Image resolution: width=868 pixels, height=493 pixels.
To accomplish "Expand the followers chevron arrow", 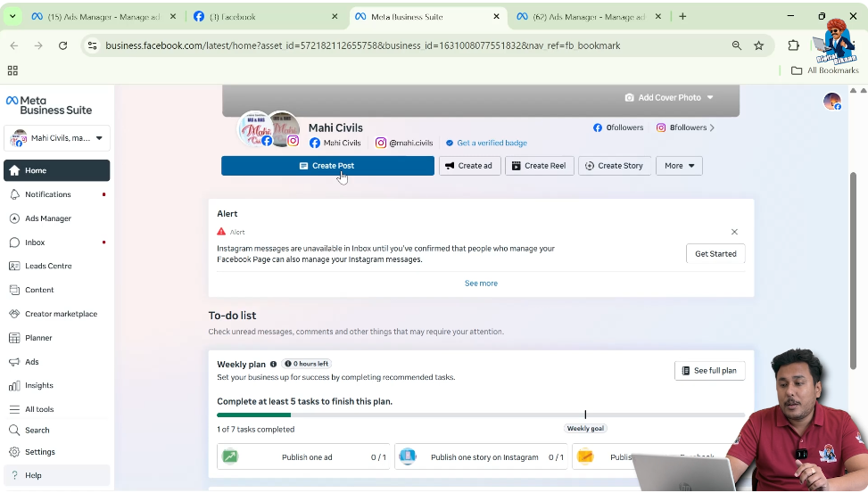I will click(x=712, y=127).
